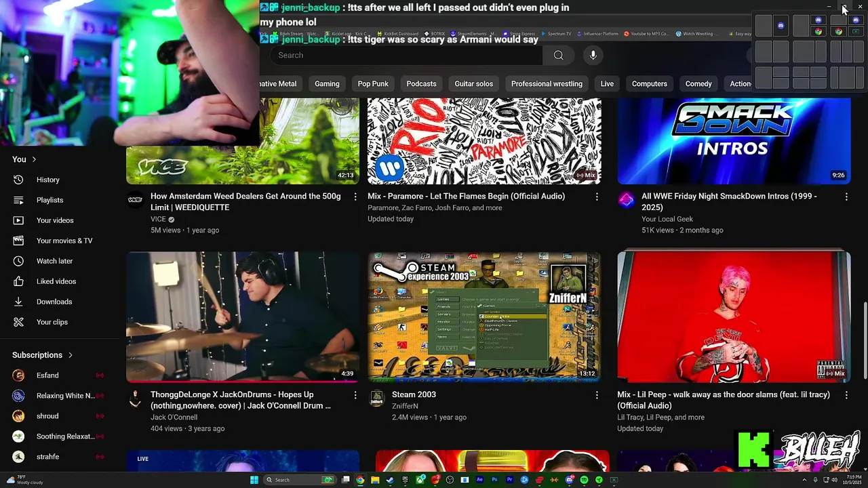Open options for WWE SmackDown Intros video

pyautogui.click(x=846, y=197)
